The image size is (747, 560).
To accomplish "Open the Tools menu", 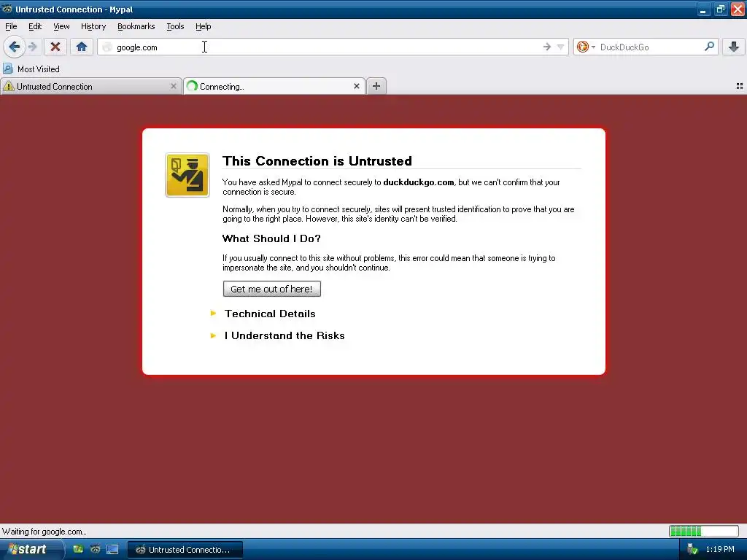I will click(x=175, y=26).
